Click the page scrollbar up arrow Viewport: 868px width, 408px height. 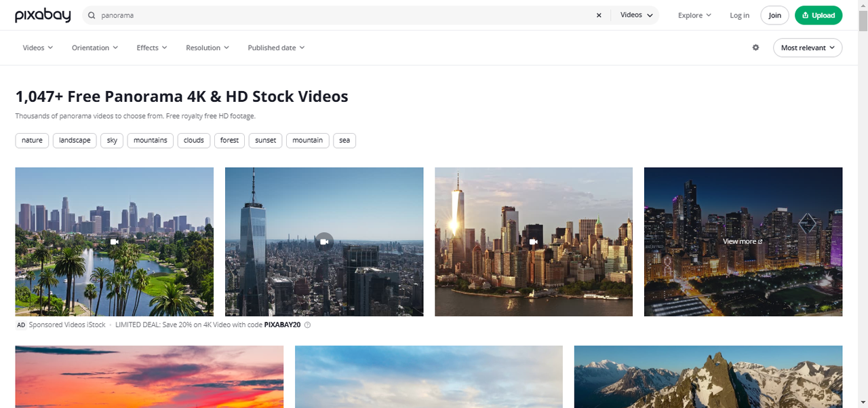[863, 5]
